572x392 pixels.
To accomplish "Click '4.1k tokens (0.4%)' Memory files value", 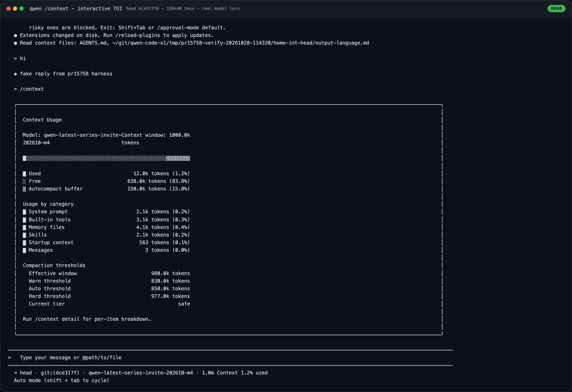I will [163, 227].
